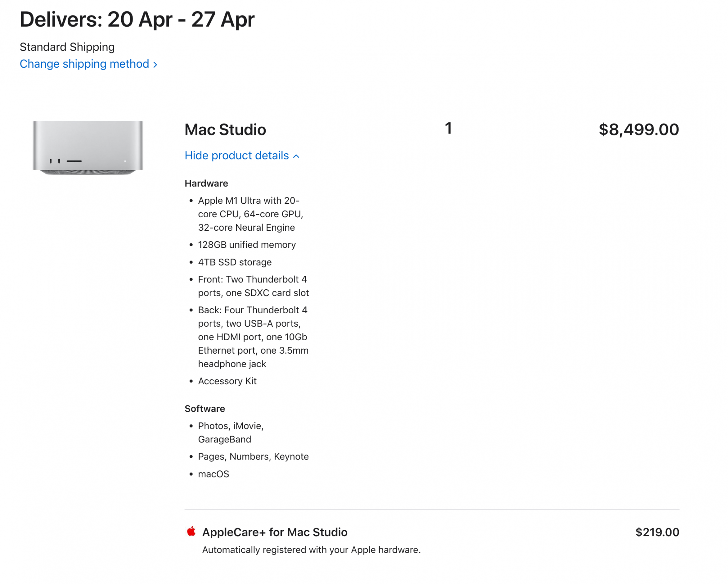Image resolution: width=728 pixels, height=584 pixels.
Task: Click the Standard Shipping label
Action: pos(67,47)
